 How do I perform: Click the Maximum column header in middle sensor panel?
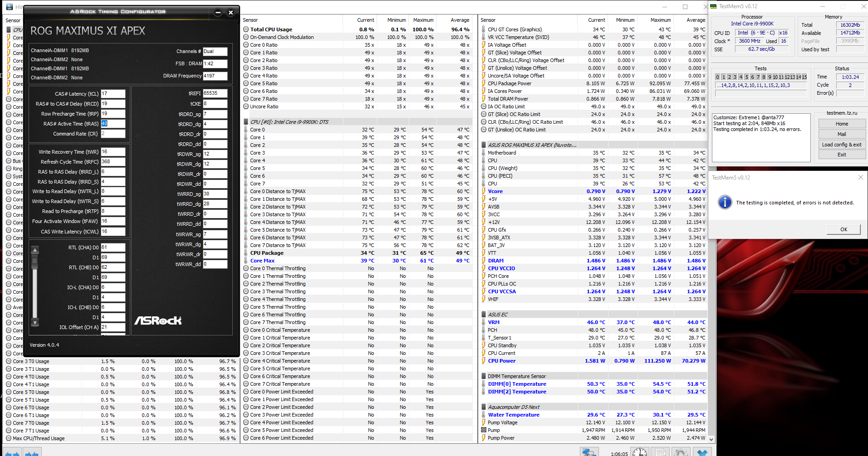tap(423, 20)
